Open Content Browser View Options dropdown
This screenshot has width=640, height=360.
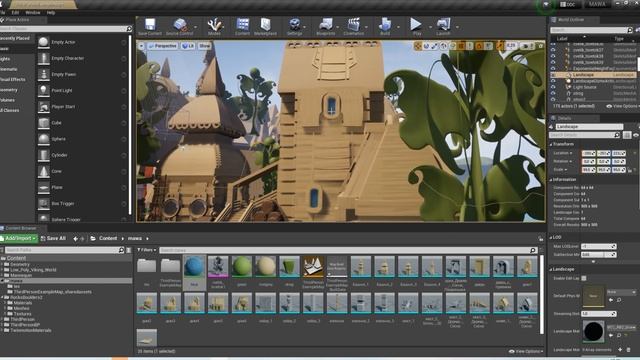526,351
